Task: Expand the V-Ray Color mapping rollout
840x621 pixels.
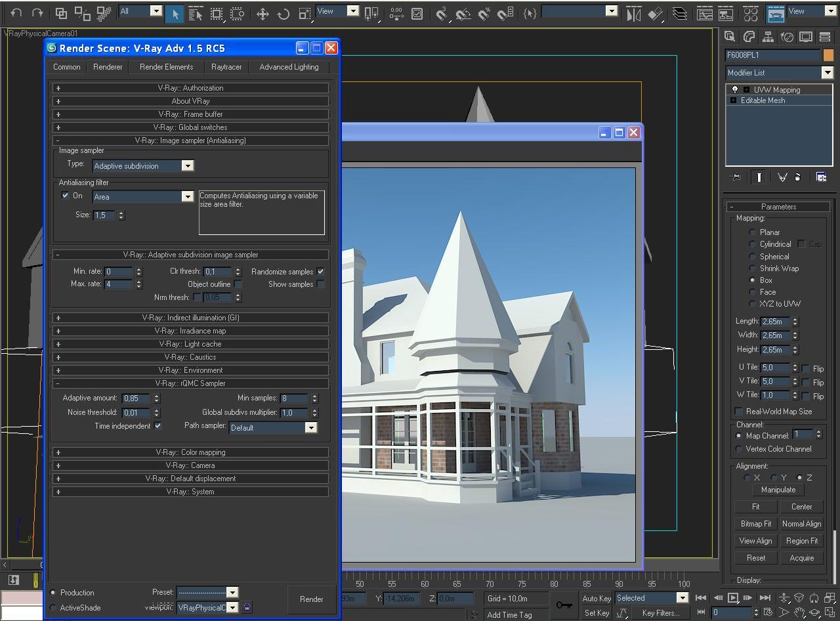Action: point(190,452)
